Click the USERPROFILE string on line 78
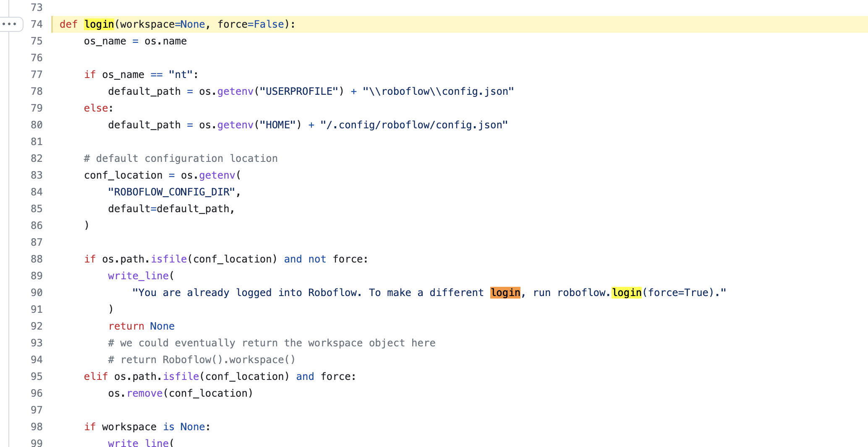Screen dimensions: 868x447 point(302,91)
